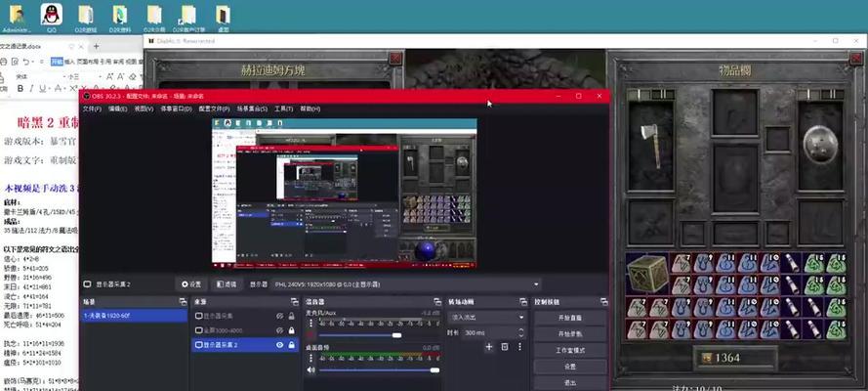
Task: Open OBS 工具(T) menu
Action: [x=284, y=109]
